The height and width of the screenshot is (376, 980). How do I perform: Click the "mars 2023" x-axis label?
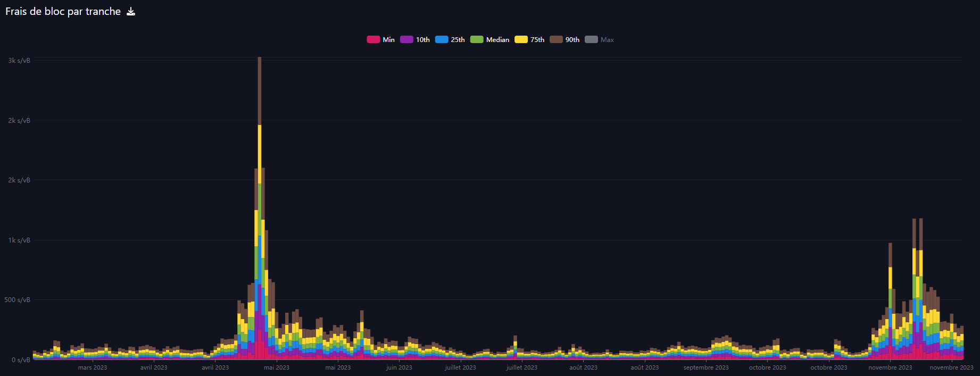click(93, 367)
